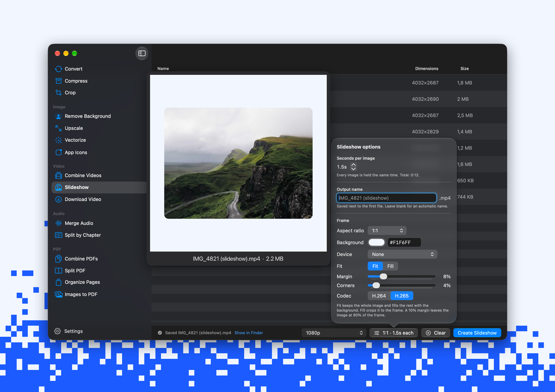Choose the H.265 codec

coord(402,296)
